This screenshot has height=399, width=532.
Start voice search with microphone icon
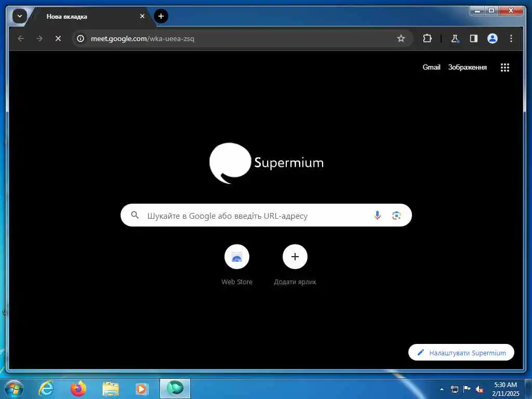(x=377, y=215)
